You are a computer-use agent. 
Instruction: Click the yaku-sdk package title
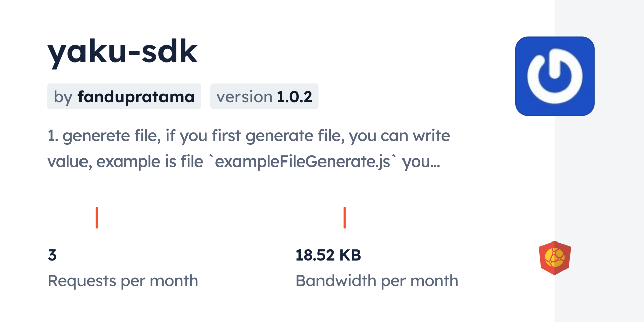pyautogui.click(x=123, y=52)
